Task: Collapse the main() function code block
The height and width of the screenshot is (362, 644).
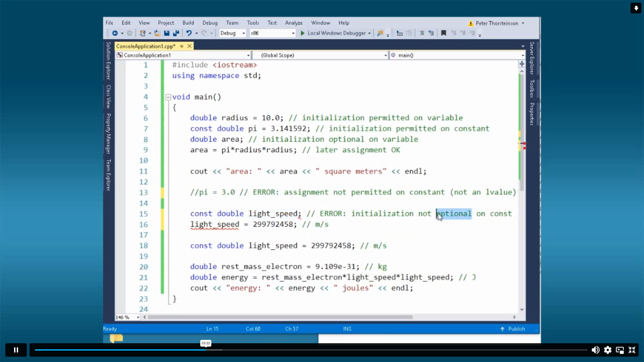Action: [x=168, y=97]
